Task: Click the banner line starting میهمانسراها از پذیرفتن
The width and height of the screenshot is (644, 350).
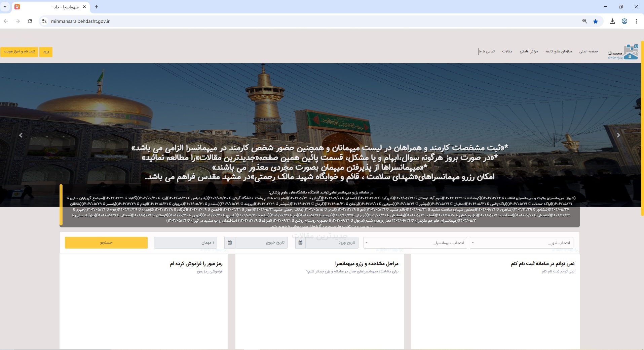Action: 320,167
